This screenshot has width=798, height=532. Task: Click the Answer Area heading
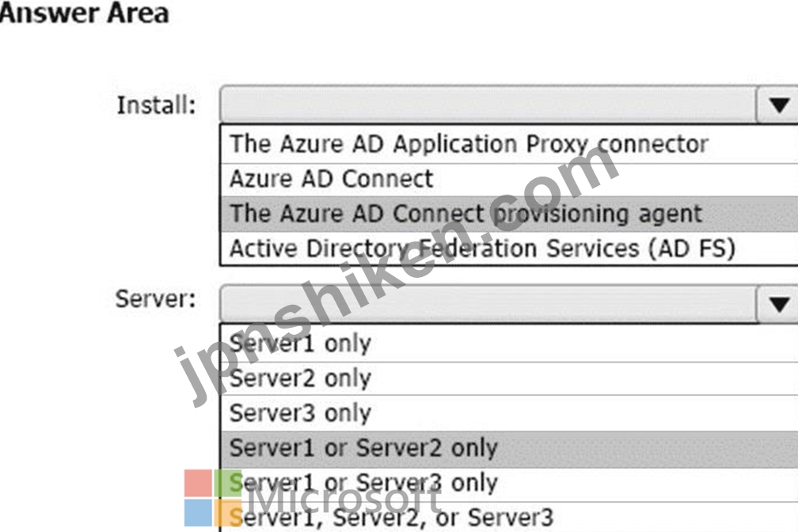84,13
